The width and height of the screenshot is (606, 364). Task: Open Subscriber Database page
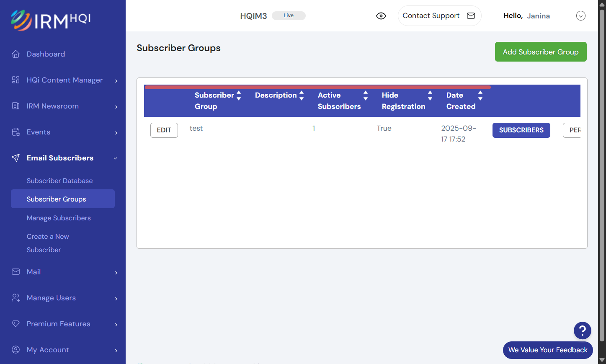60,181
